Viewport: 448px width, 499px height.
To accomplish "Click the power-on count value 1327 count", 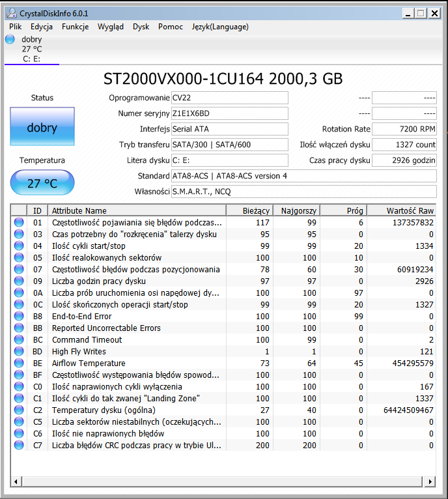I will [404, 145].
